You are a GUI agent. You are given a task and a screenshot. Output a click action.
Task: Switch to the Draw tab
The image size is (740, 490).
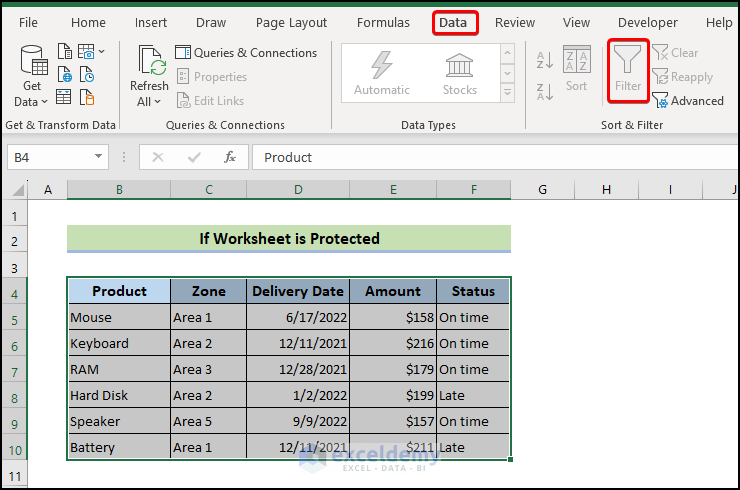click(x=211, y=23)
